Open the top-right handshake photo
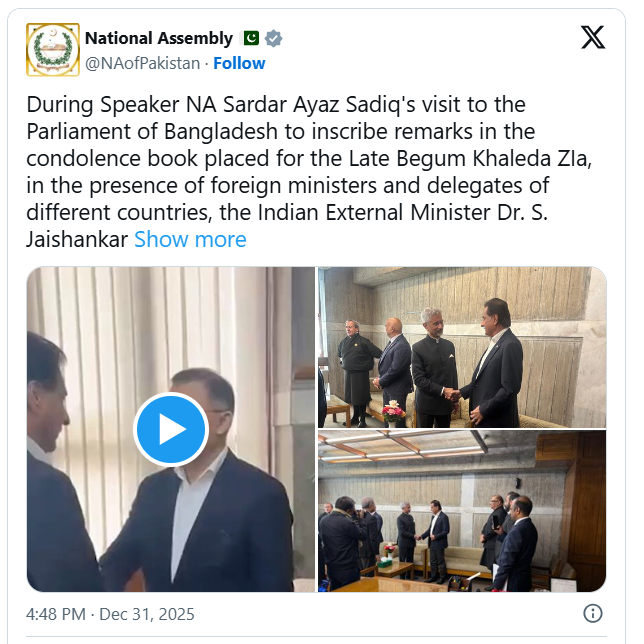The width and height of the screenshot is (644, 644). (x=462, y=347)
